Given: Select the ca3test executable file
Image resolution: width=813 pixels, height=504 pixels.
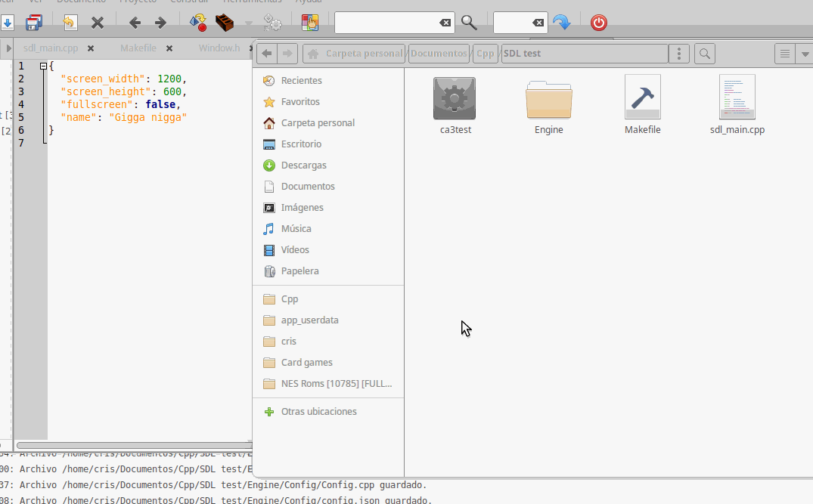Looking at the screenshot, I should [x=455, y=106].
